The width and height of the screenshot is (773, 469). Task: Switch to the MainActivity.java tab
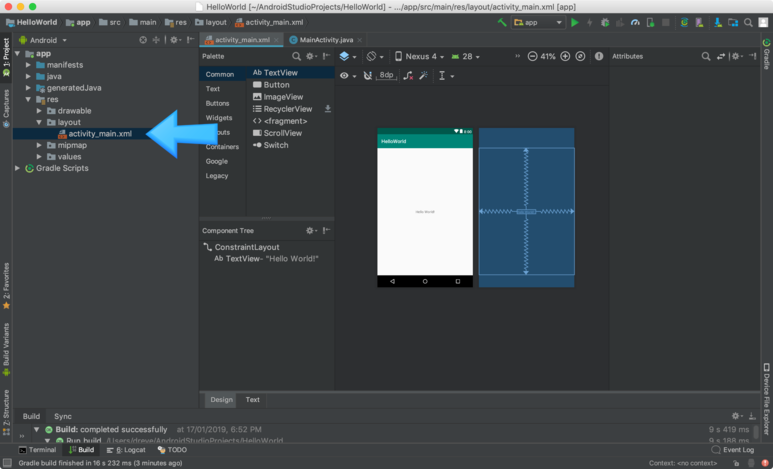(325, 40)
